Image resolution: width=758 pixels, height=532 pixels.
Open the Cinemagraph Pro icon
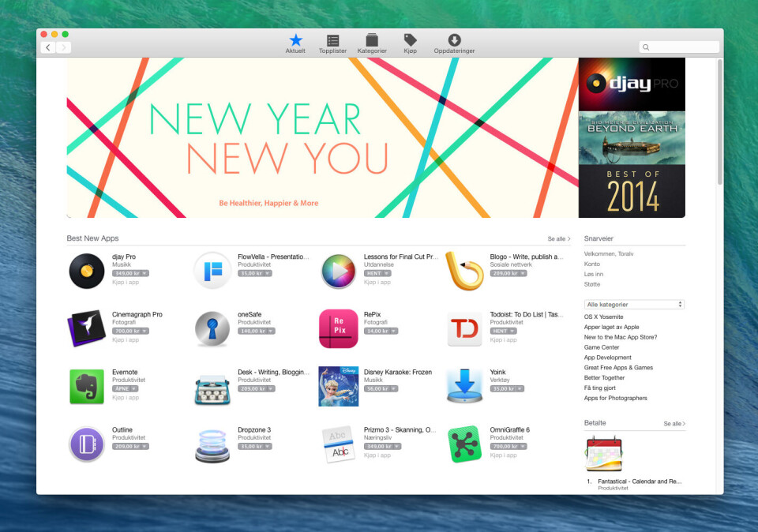click(x=87, y=328)
